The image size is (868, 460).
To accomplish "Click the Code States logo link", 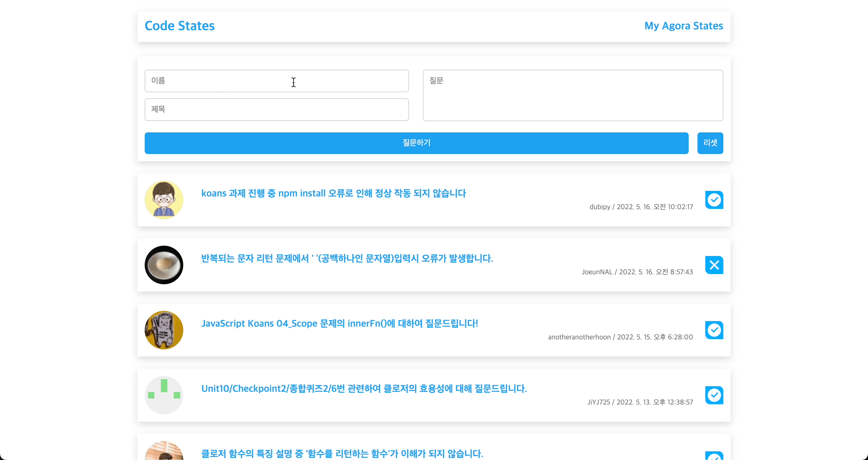I will pos(179,26).
